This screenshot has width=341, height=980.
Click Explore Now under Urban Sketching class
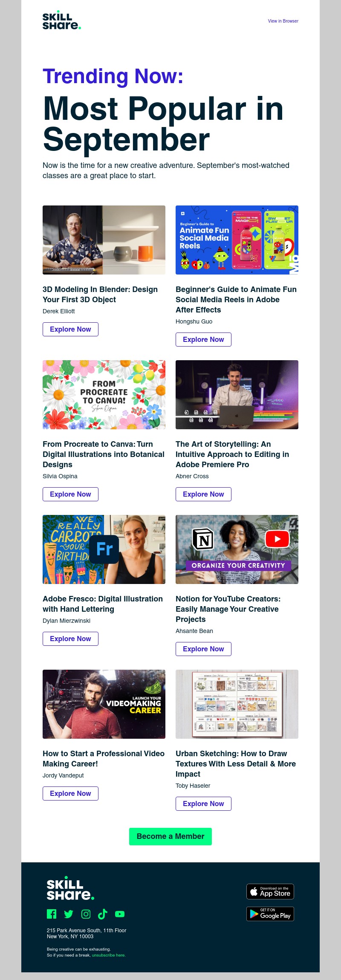click(x=203, y=804)
